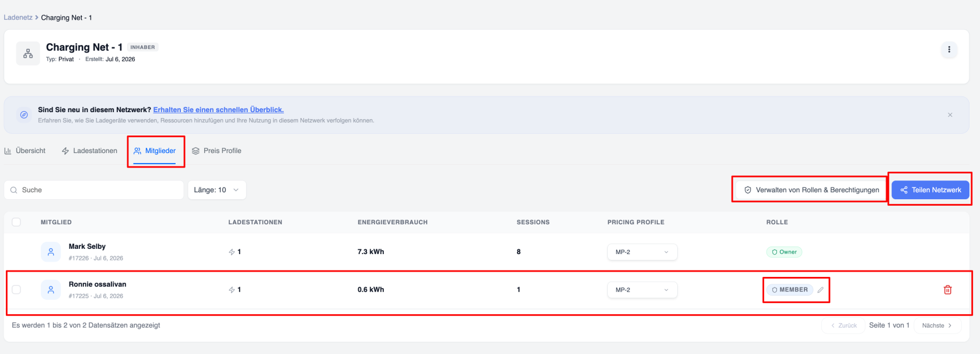Click the Seite 1 von 1 indicator

click(x=889, y=325)
